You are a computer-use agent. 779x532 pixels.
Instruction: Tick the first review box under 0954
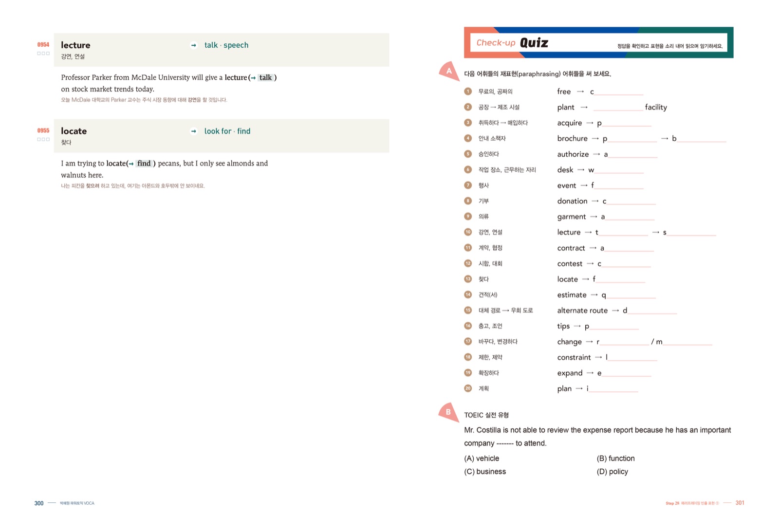[39, 54]
